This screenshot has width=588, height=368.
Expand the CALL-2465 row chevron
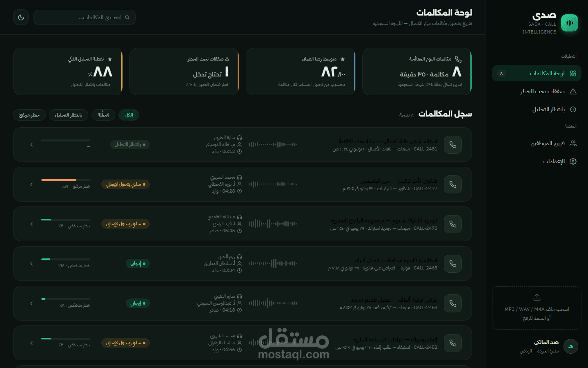coord(31,264)
